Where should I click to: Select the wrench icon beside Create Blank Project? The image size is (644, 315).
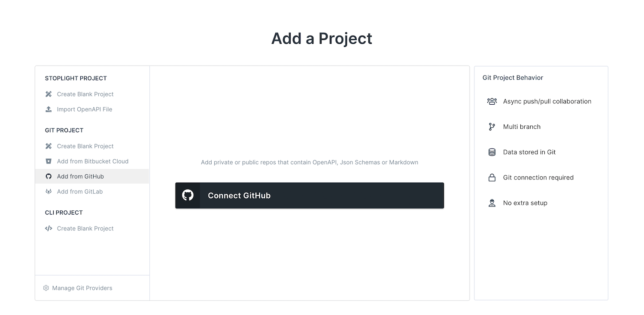click(49, 94)
